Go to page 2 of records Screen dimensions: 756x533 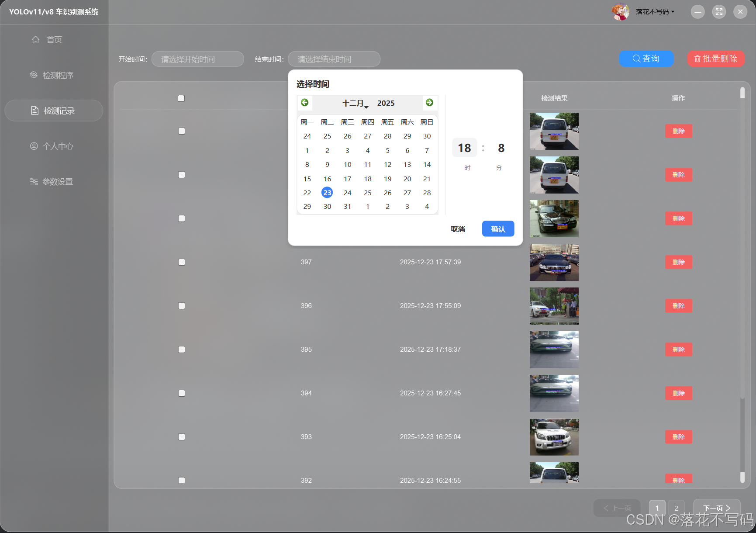click(x=676, y=508)
